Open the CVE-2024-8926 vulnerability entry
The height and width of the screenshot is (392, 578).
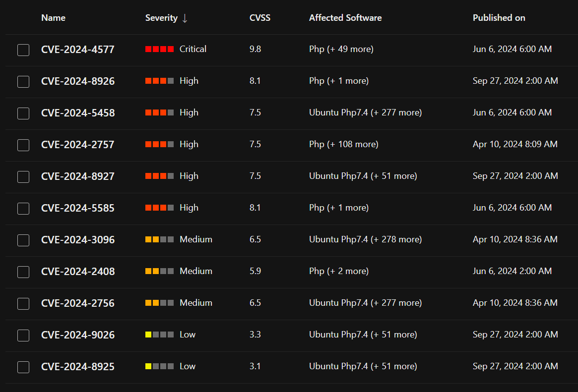77,81
